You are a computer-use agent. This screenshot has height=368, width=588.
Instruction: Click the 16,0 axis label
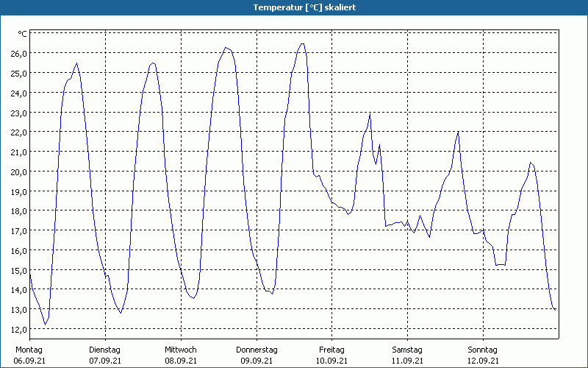pos(19,250)
